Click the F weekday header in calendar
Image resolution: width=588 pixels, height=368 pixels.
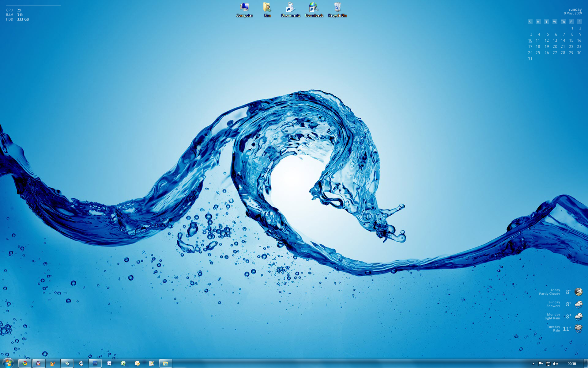[571, 22]
